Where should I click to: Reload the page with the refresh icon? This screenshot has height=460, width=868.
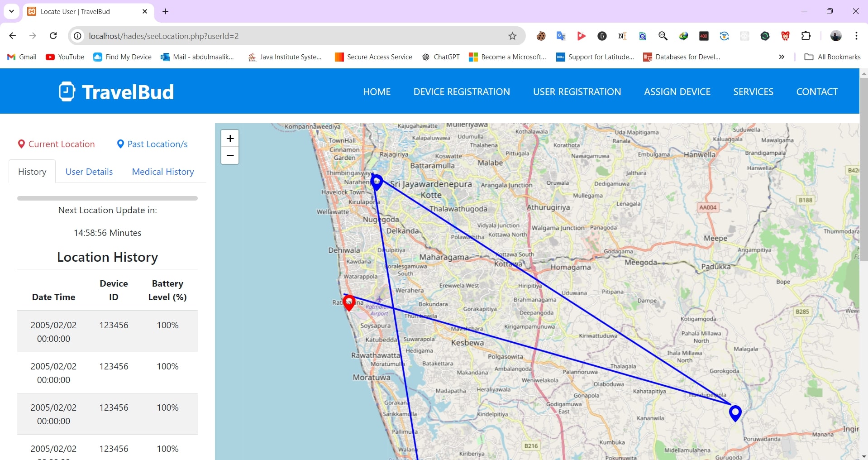53,36
